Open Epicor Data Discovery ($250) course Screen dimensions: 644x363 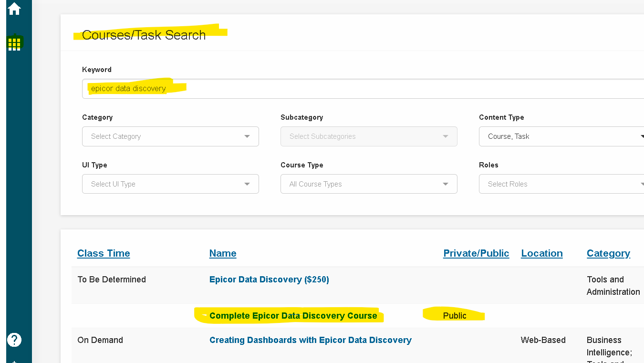[x=269, y=280]
